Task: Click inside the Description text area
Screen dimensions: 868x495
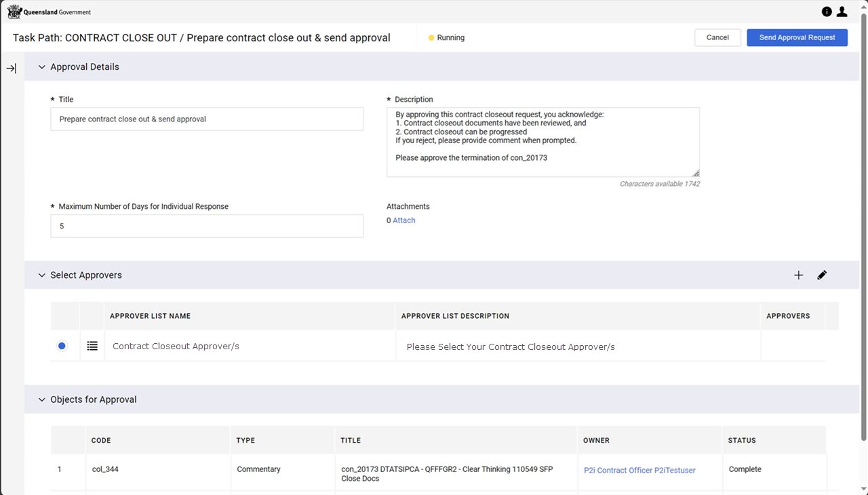Action: pos(542,142)
